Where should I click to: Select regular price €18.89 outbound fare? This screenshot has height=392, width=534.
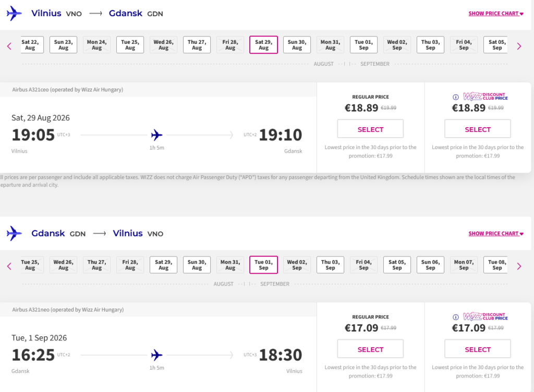pos(370,129)
